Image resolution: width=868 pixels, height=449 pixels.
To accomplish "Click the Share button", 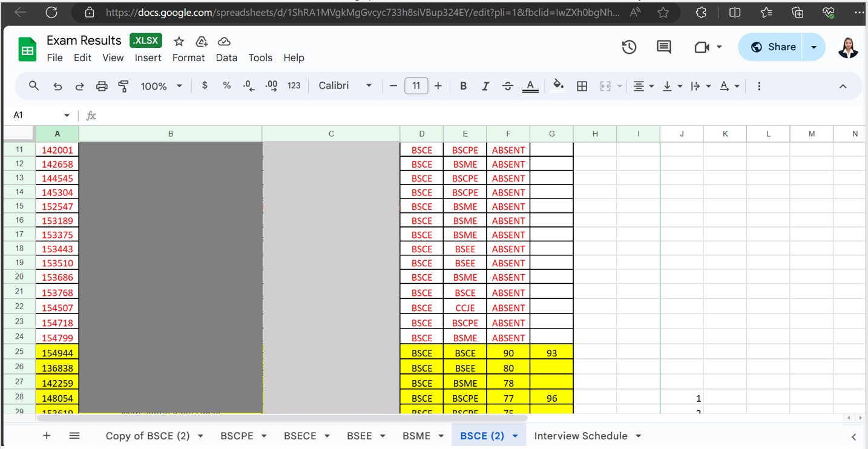I will (x=773, y=47).
